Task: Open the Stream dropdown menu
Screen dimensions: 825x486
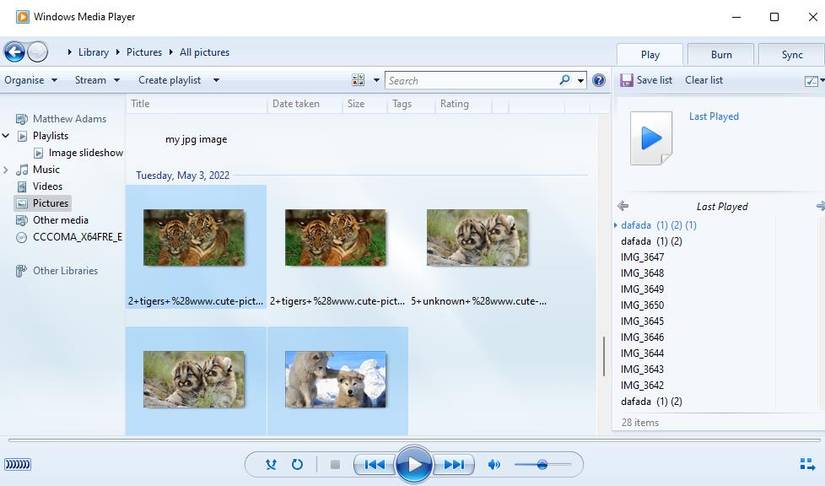Action: [97, 80]
